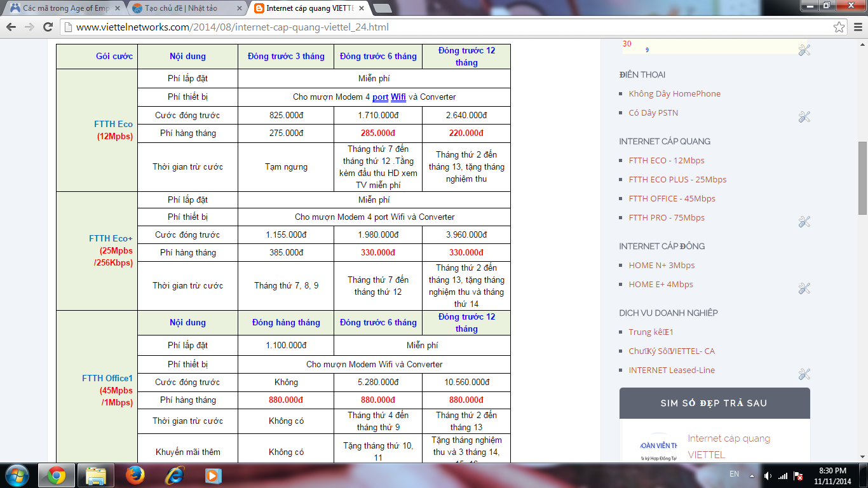The width and height of the screenshot is (868, 488).
Task: Click the network signal tray icon
Action: click(x=783, y=475)
